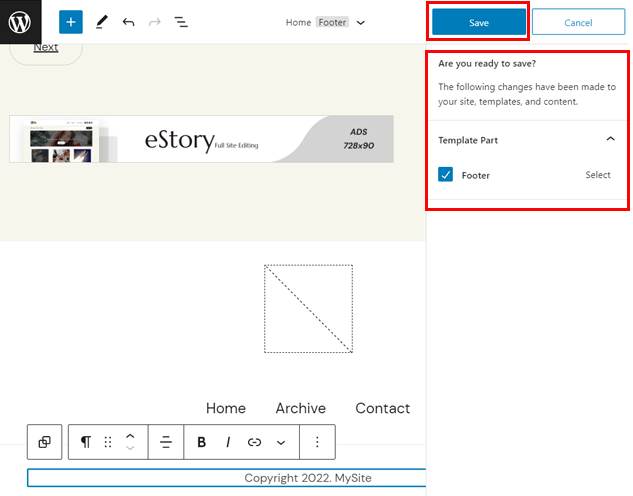
Task: Toggle italic formatting
Action: 228,442
